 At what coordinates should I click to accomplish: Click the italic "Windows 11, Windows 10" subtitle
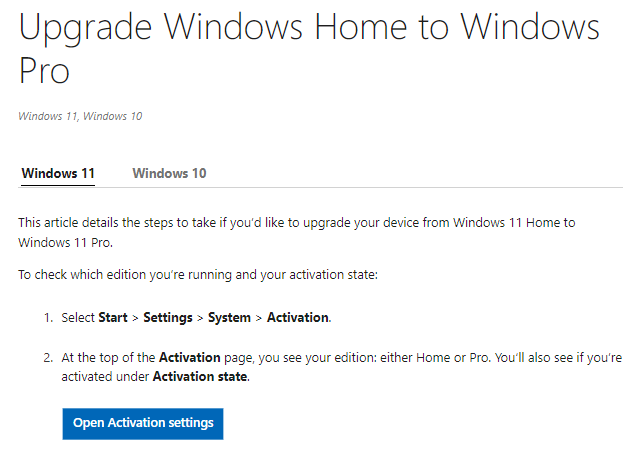tap(80, 116)
